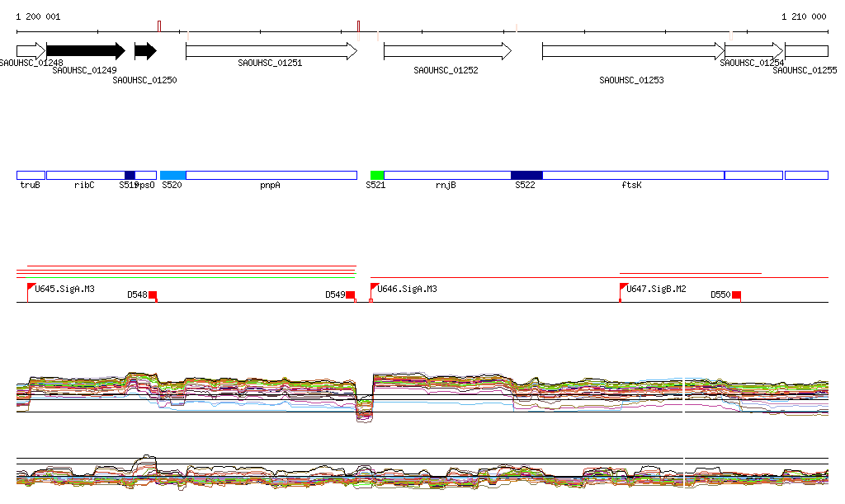Viewport: 845px width, 504px height.
Task: Pick the green S521 segment
Action: tap(377, 175)
